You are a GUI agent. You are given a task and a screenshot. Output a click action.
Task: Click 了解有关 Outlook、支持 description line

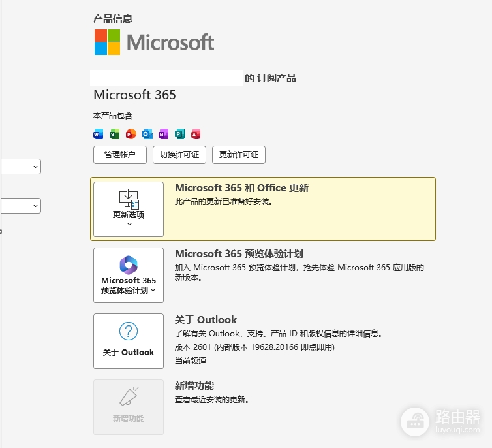tap(279, 334)
